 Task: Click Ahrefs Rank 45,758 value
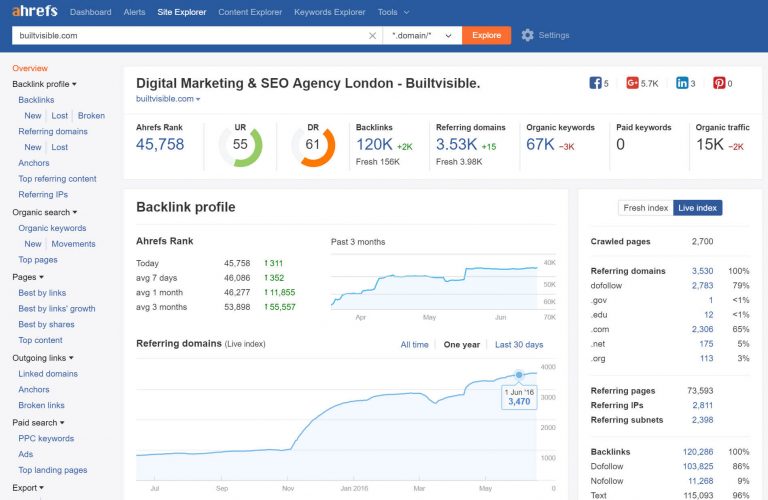pyautogui.click(x=160, y=144)
